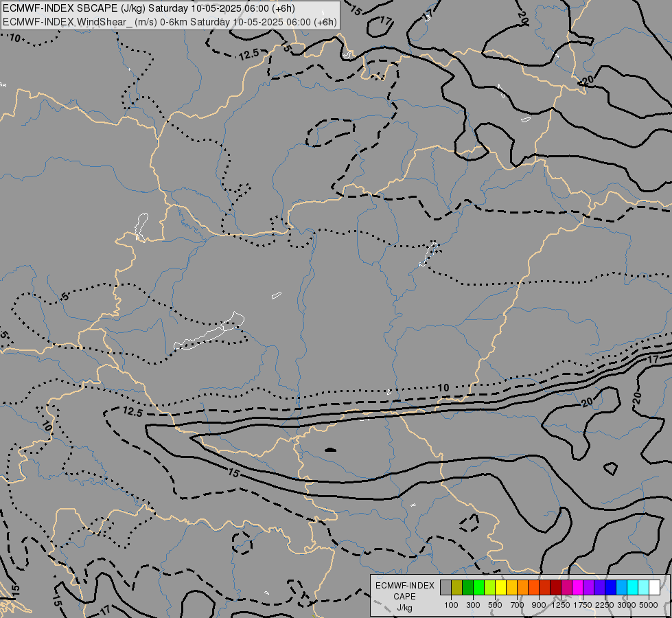Select the 3000 tick label on the legend
This screenshot has width=672, height=618.
coord(627,605)
